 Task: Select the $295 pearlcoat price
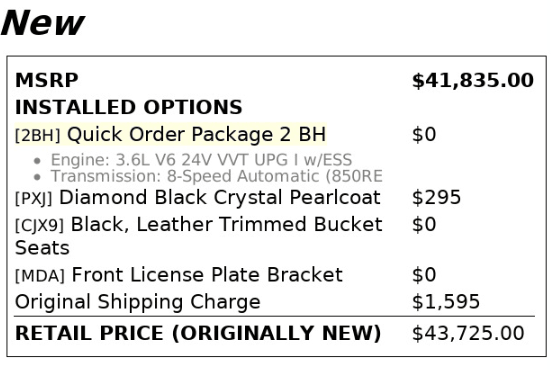(x=436, y=197)
